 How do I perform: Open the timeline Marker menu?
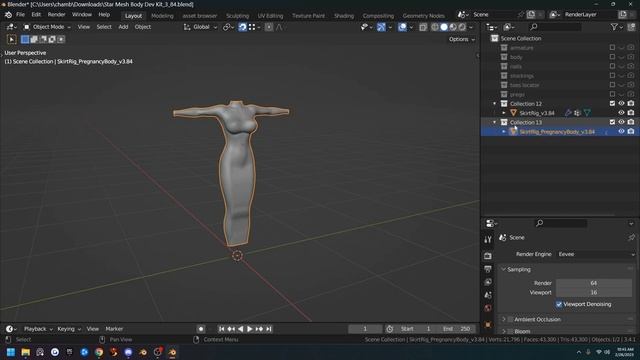(114, 329)
